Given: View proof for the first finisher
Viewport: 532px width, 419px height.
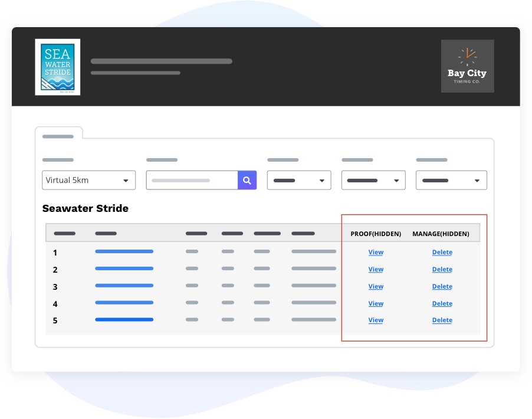Looking at the screenshot, I should click(x=376, y=252).
